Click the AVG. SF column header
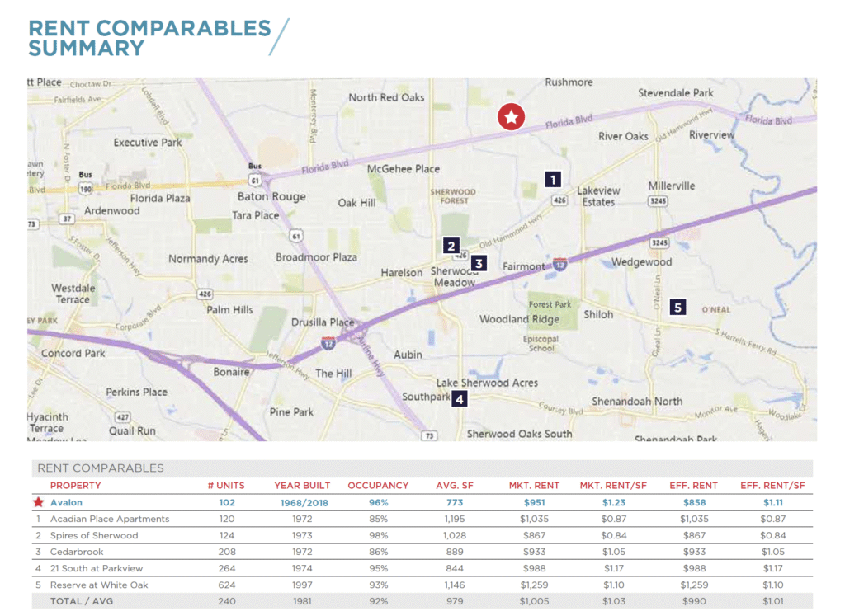The width and height of the screenshot is (845, 616). (x=455, y=485)
